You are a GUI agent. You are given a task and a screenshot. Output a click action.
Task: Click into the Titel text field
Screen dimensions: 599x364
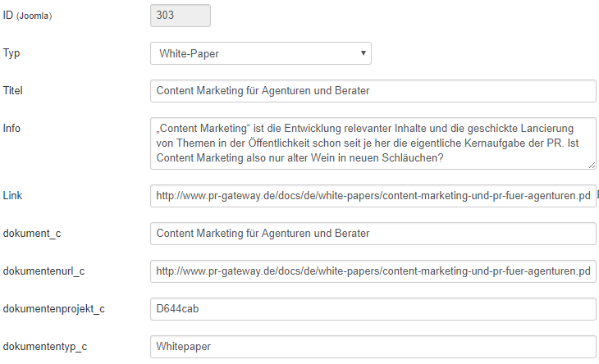[373, 91]
